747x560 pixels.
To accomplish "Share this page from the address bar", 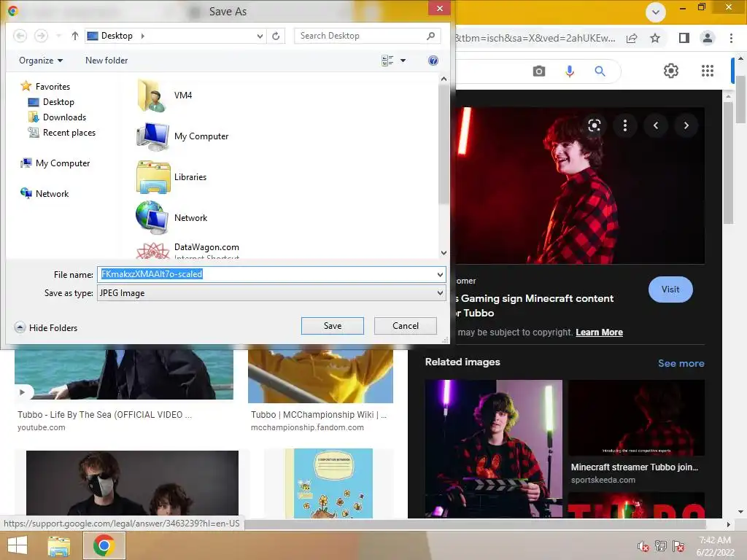I will [x=632, y=38].
